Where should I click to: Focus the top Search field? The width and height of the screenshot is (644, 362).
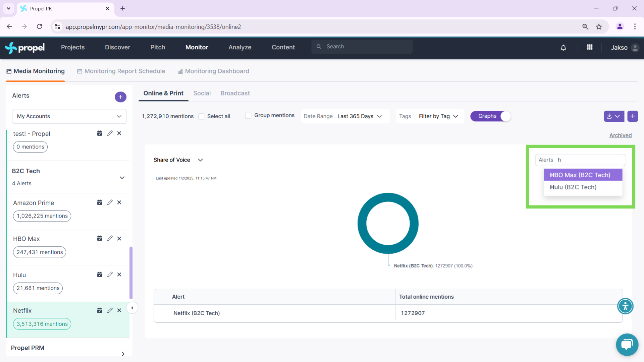(x=362, y=47)
